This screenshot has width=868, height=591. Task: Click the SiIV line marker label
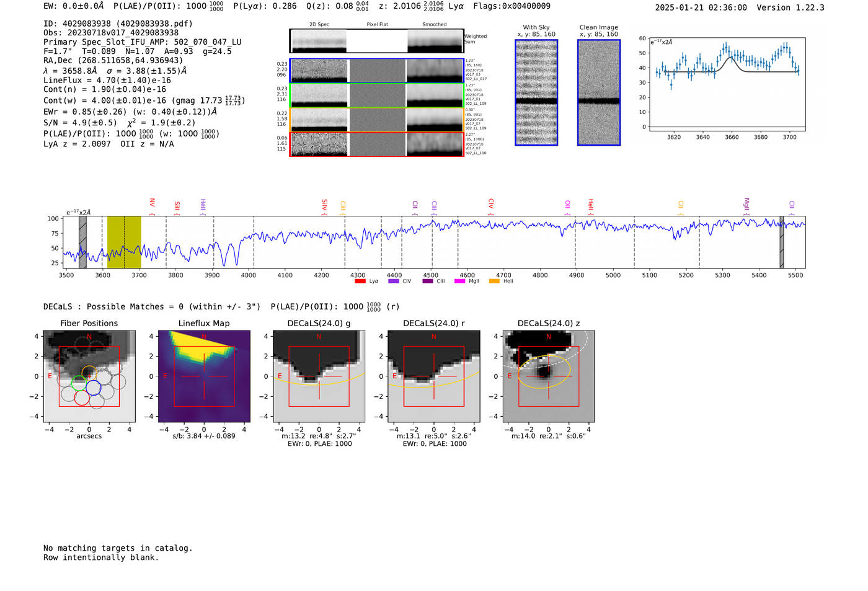(324, 204)
